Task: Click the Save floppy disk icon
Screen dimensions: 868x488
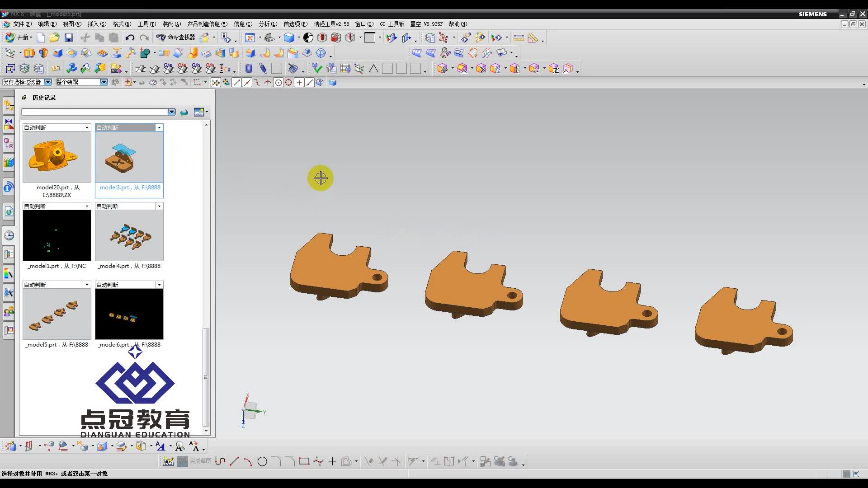Action: (69, 38)
